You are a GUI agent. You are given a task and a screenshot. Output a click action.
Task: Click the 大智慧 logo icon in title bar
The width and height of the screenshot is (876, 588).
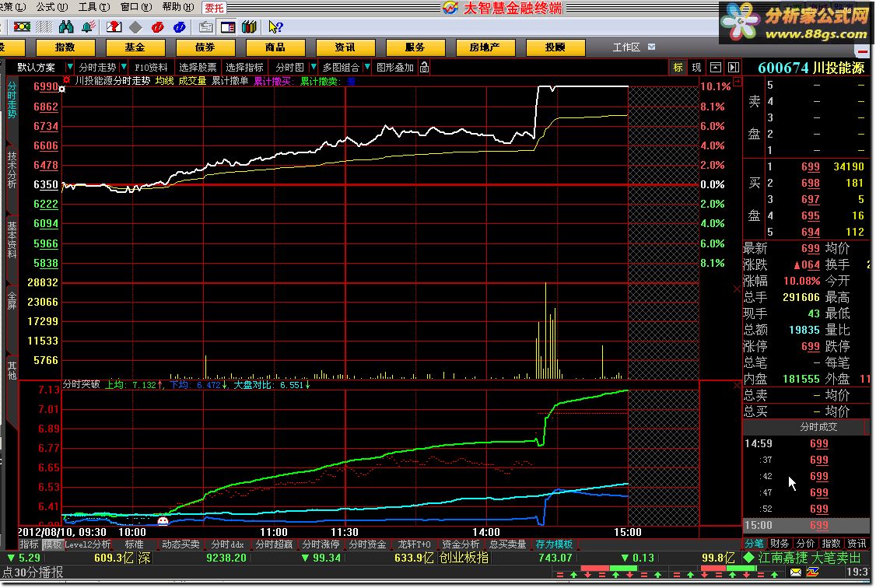(x=450, y=8)
